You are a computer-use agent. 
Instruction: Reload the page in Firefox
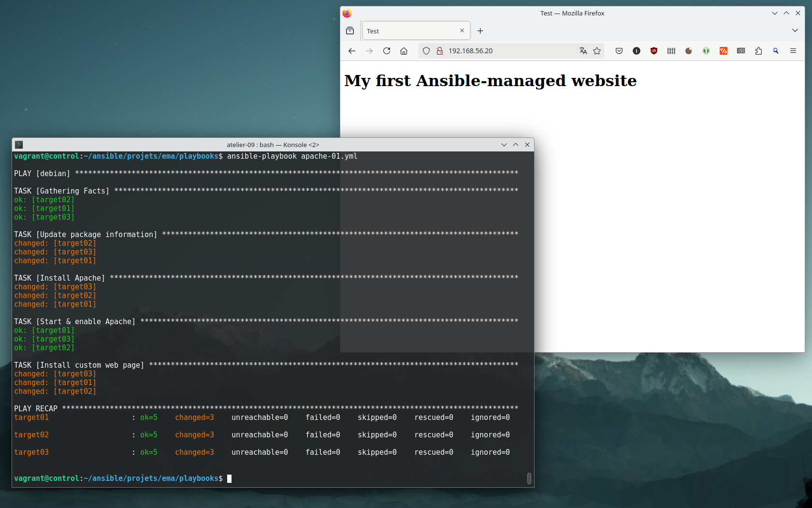coord(387,51)
